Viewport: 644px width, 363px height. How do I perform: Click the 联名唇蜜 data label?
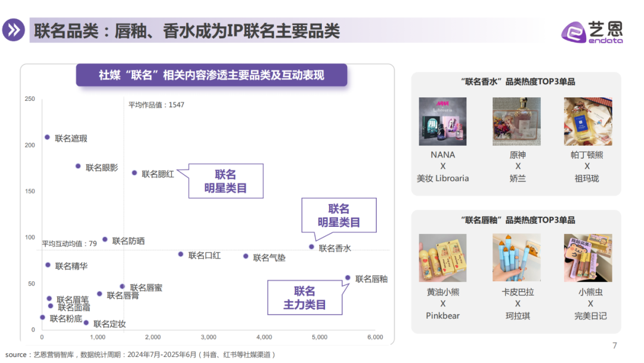(x=146, y=288)
